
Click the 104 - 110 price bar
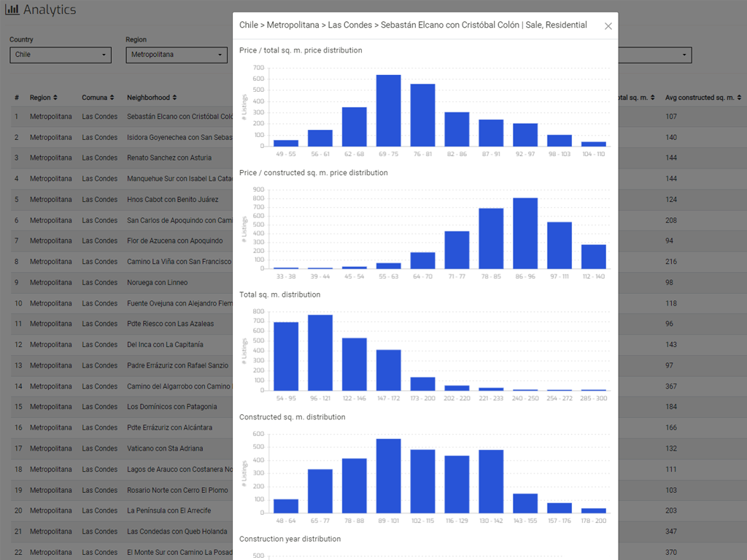593,144
